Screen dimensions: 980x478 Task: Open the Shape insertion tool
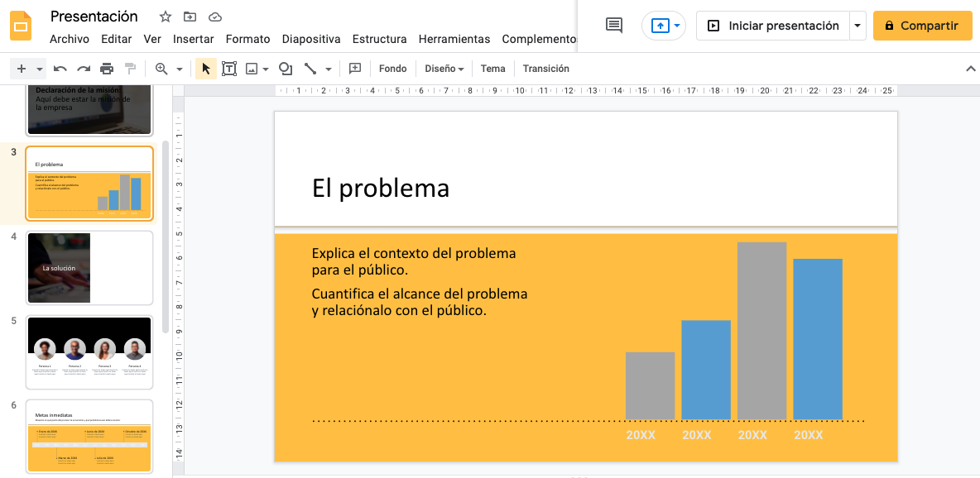coord(285,69)
